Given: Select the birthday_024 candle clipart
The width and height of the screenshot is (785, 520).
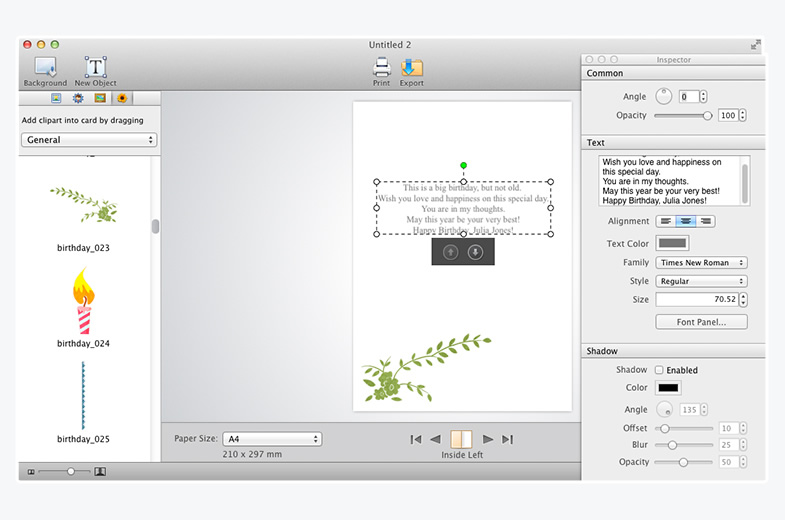Looking at the screenshot, I should (83, 302).
